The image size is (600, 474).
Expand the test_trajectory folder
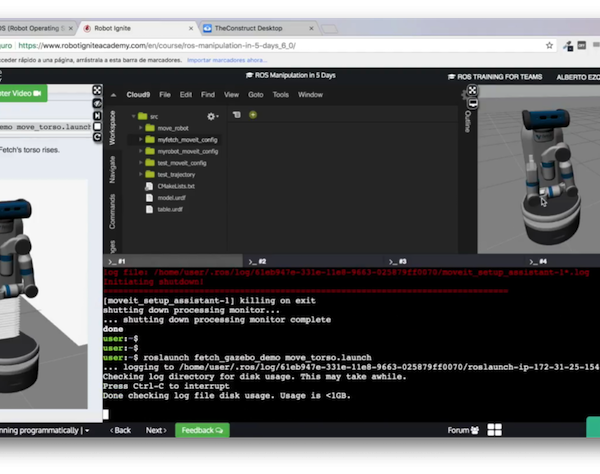pyautogui.click(x=140, y=174)
